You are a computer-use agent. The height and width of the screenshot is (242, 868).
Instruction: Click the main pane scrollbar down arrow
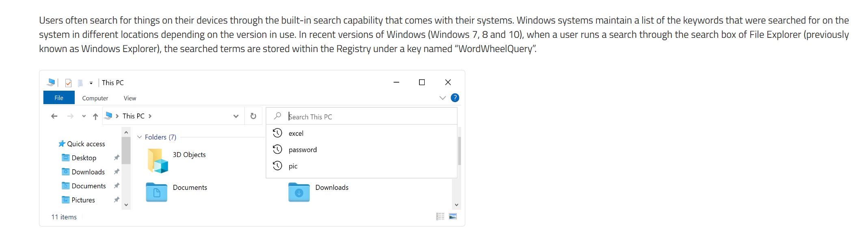click(x=456, y=205)
